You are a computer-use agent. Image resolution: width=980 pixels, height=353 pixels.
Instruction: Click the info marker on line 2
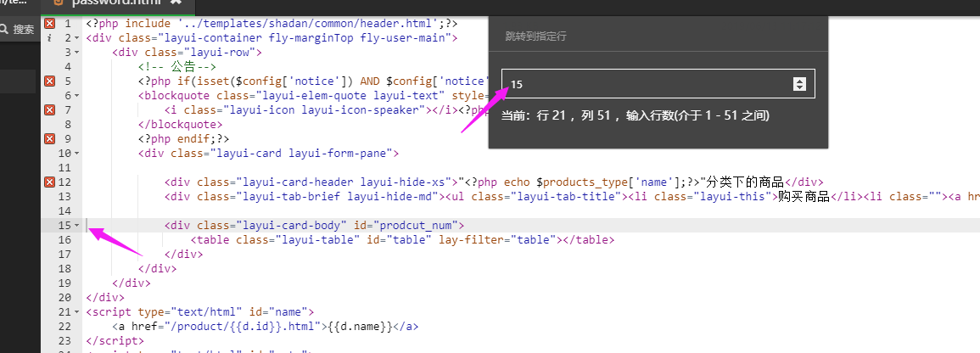(50, 38)
